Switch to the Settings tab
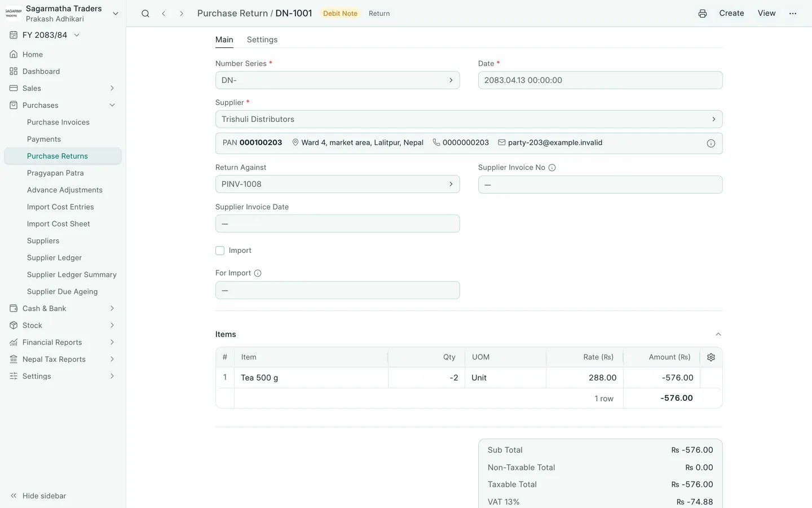812x508 pixels. click(262, 40)
